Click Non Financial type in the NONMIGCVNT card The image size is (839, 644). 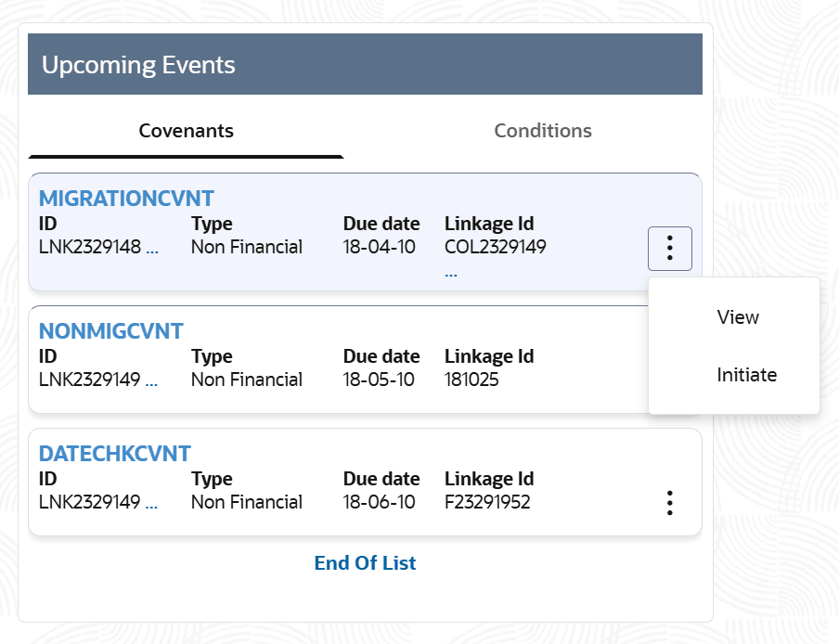click(x=246, y=380)
